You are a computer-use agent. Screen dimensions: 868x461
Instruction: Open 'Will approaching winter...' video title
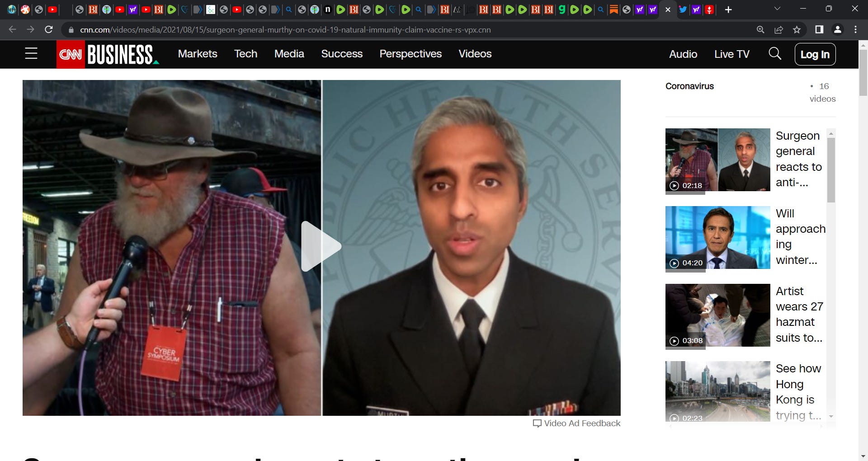pyautogui.click(x=800, y=237)
